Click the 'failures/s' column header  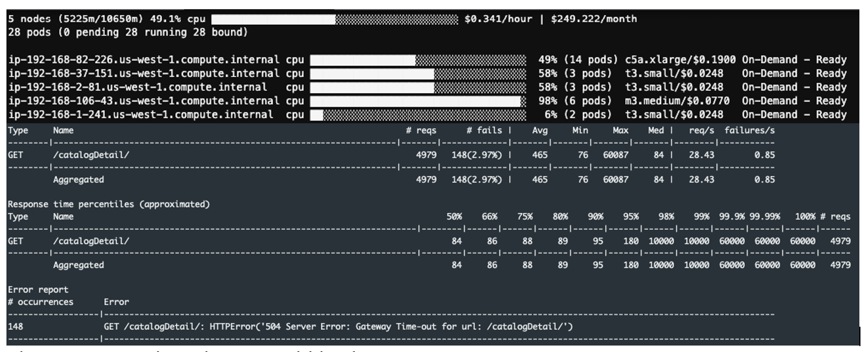[750, 130]
